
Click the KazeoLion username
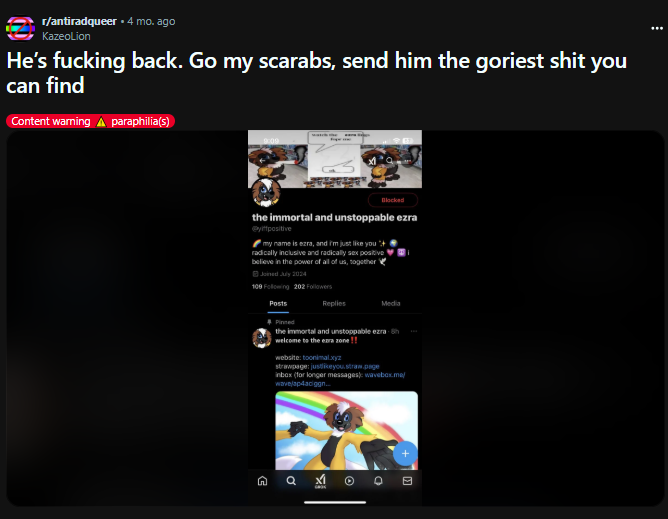tap(66, 36)
